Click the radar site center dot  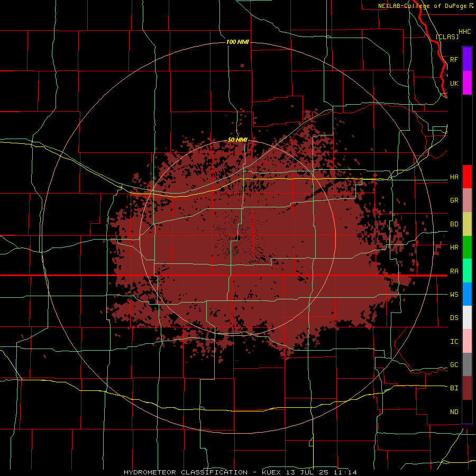point(239,237)
